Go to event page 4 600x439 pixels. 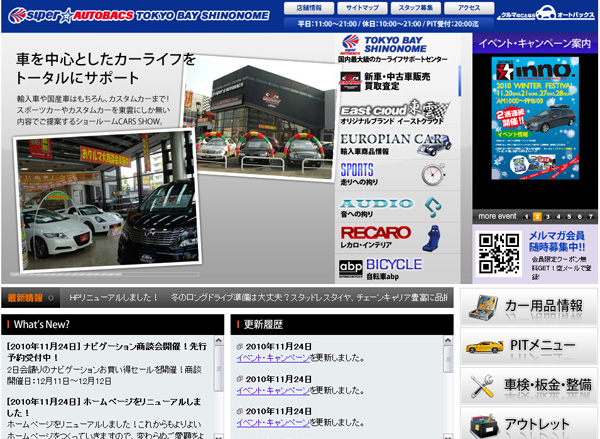(558, 217)
